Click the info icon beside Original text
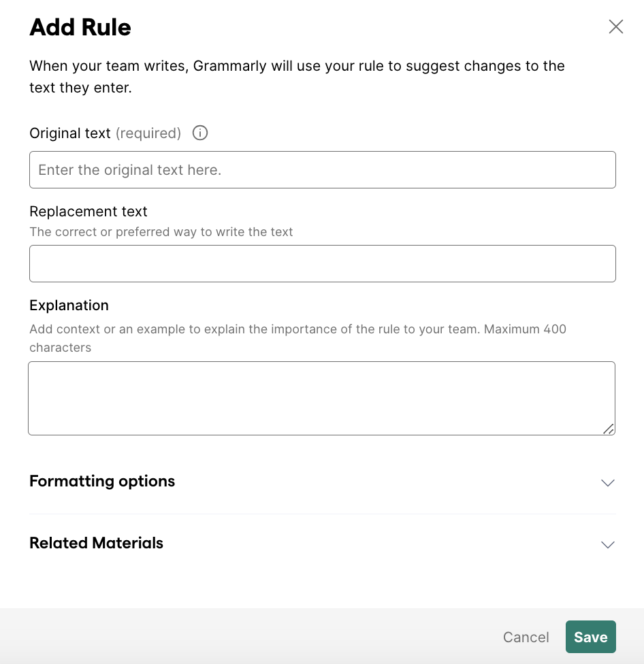Screen dimensions: 644x664 point(200,133)
